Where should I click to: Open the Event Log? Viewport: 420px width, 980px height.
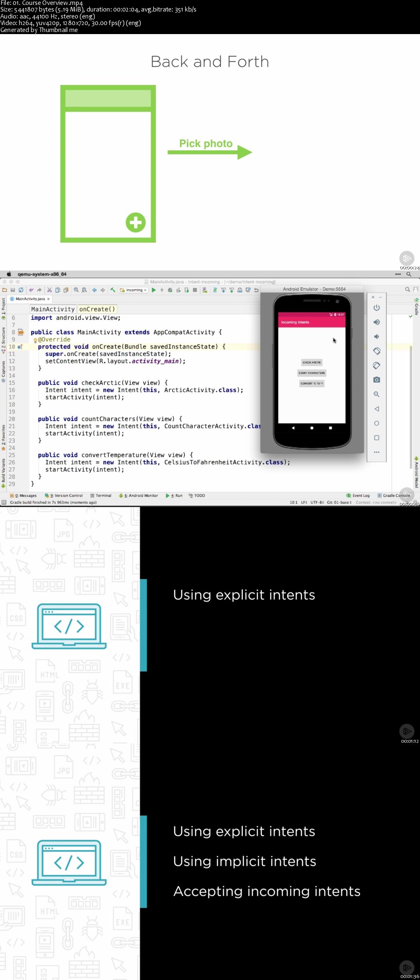[x=358, y=496]
